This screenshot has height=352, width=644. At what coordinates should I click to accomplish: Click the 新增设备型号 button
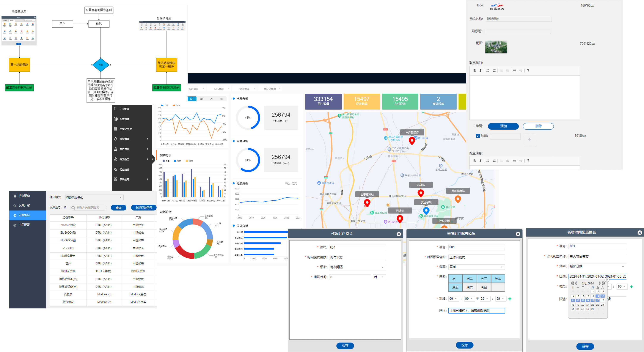(x=144, y=207)
